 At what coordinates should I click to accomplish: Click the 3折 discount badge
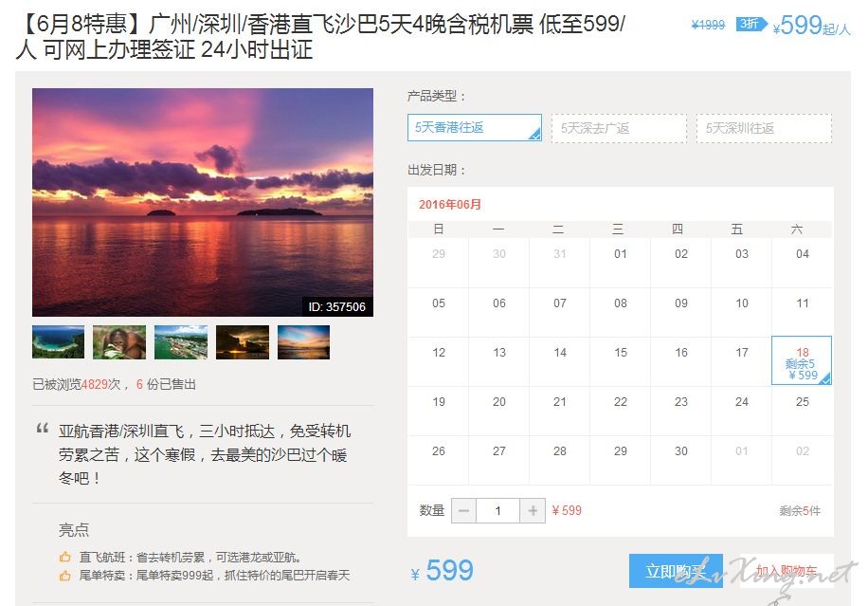(x=751, y=24)
